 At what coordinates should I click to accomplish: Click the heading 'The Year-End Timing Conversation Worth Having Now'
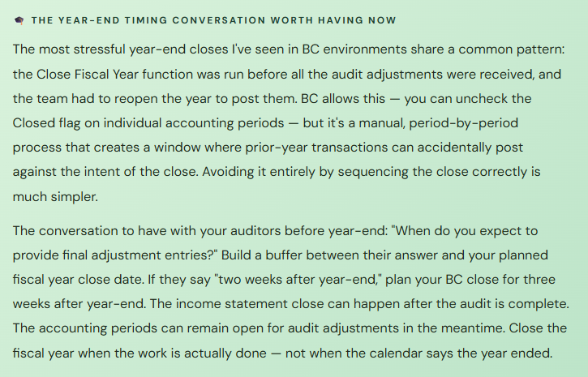[213, 19]
